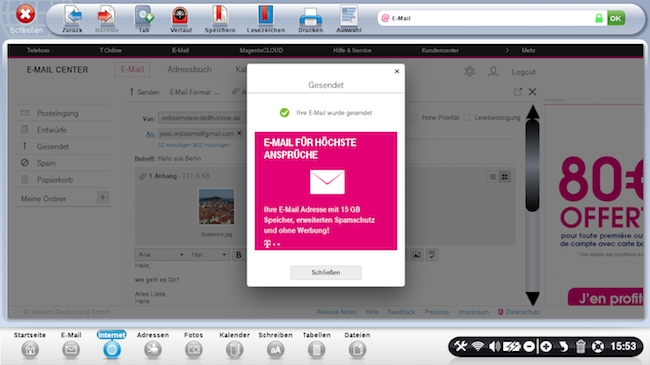The height and width of the screenshot is (365, 650).
Task: Click the volume speaker tray icon
Action: tap(494, 346)
